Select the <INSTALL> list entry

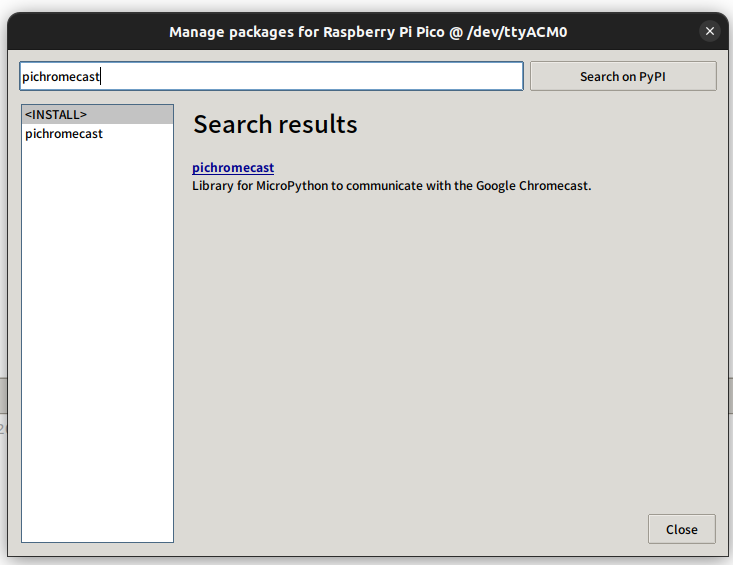pyautogui.click(x=97, y=114)
